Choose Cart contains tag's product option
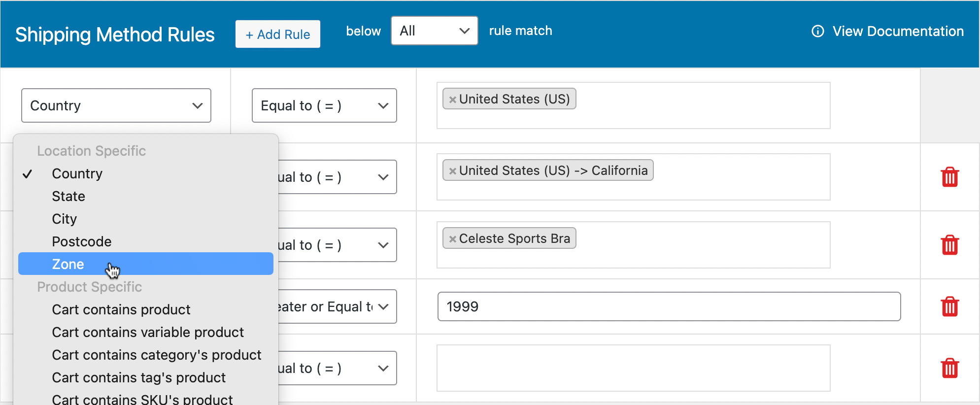 pos(146,377)
